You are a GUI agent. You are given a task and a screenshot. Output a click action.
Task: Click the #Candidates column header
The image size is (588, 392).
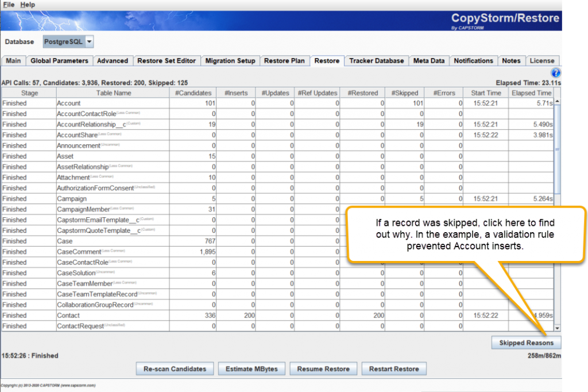point(193,93)
